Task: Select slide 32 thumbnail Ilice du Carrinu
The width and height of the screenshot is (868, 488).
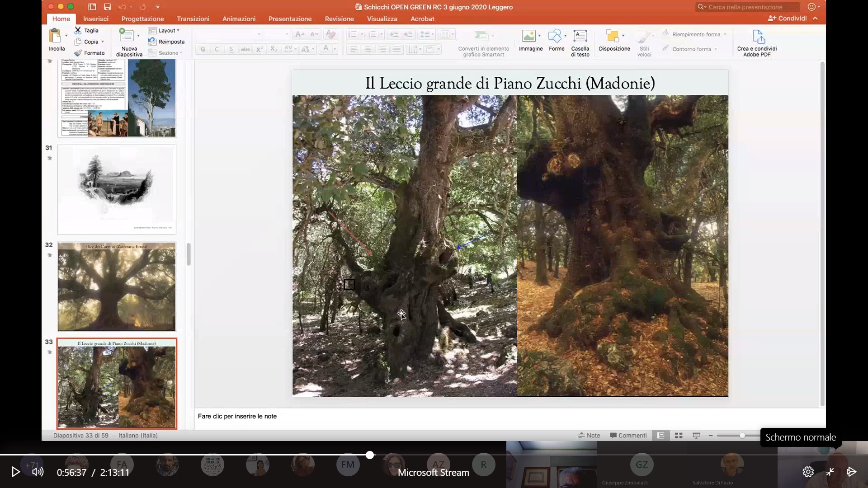Action: (x=117, y=286)
